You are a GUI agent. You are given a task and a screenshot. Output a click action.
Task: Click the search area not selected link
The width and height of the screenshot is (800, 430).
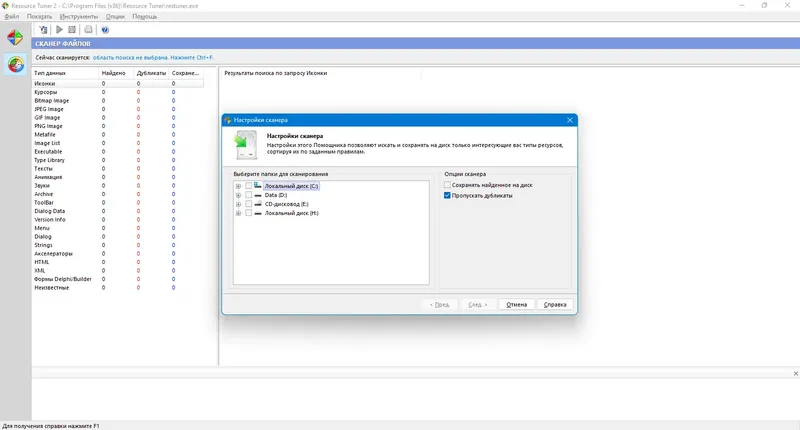pos(153,58)
